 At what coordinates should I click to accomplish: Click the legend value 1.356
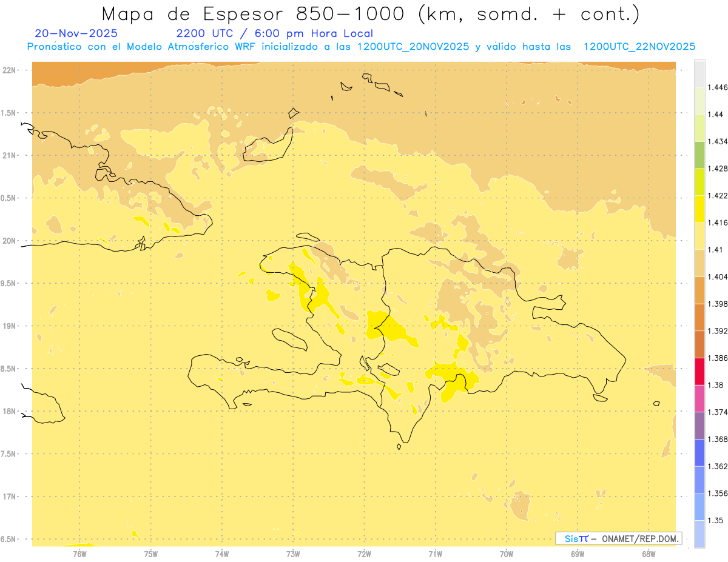point(718,493)
